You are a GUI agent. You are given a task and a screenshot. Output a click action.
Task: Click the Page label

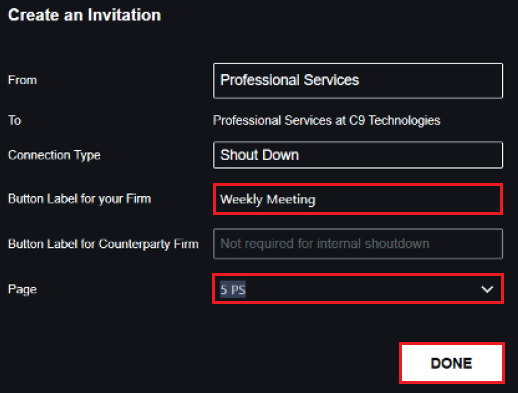[x=22, y=289]
